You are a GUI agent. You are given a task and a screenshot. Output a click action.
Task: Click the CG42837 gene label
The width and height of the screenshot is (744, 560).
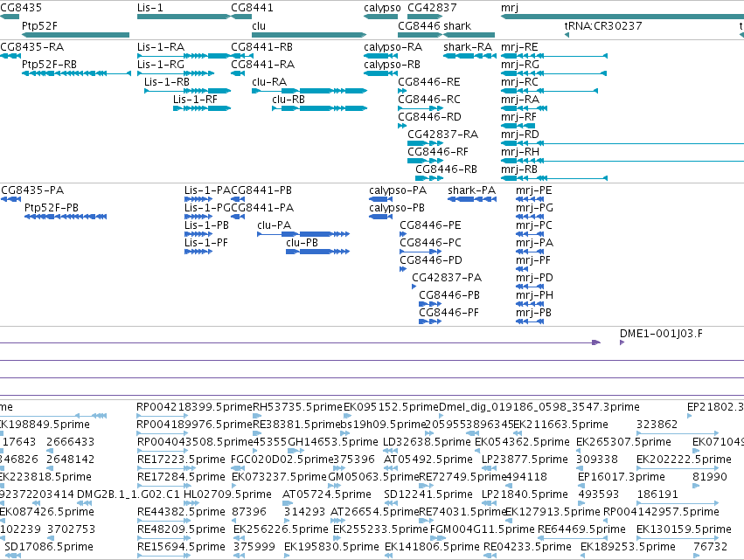pos(432,8)
